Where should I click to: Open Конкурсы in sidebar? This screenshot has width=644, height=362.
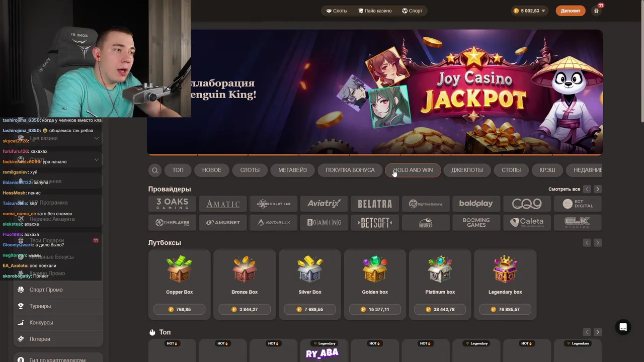coord(58,323)
